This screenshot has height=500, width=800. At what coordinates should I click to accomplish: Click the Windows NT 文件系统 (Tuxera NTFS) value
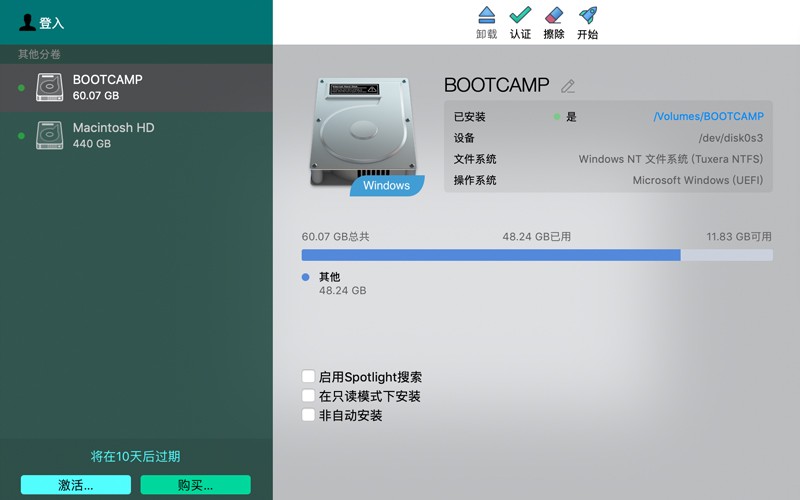click(671, 159)
